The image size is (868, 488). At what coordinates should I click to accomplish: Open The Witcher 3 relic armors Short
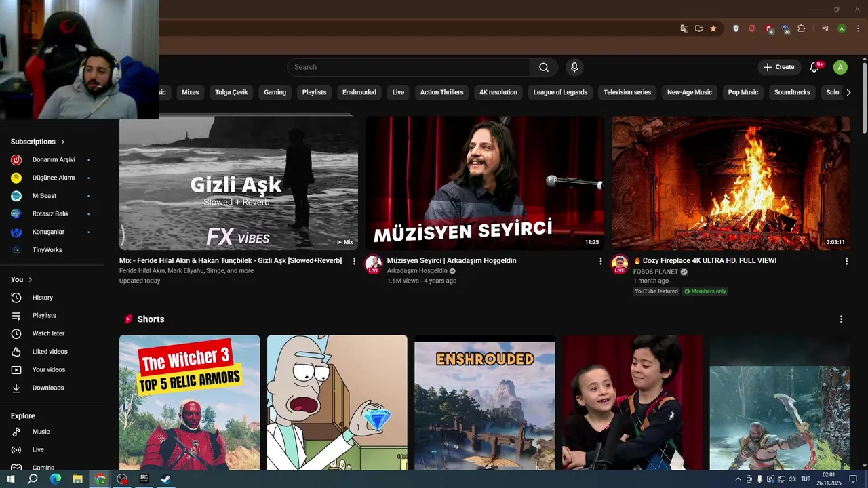[189, 403]
